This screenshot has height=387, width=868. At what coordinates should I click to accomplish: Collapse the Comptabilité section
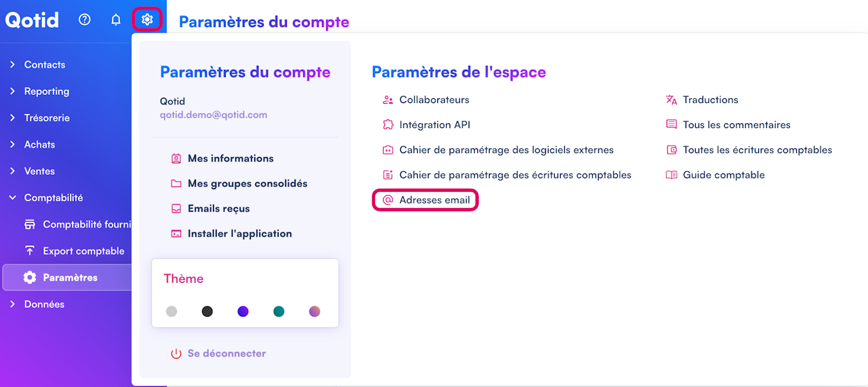(x=12, y=198)
